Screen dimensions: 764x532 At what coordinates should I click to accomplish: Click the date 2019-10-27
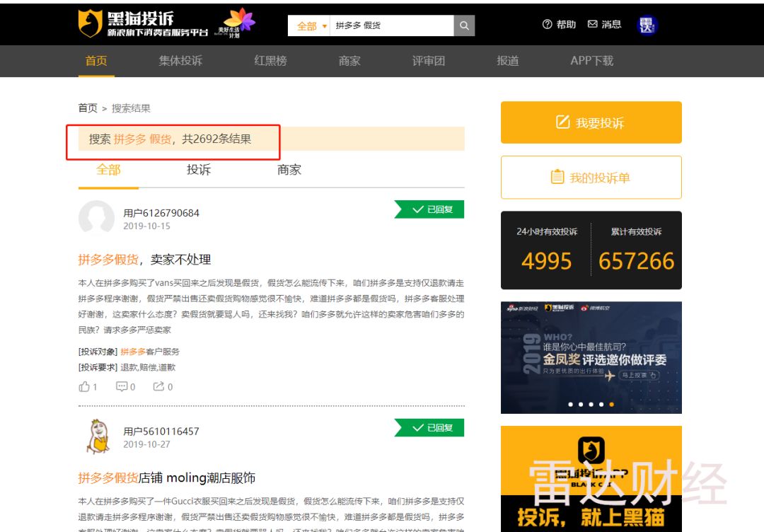[146, 444]
